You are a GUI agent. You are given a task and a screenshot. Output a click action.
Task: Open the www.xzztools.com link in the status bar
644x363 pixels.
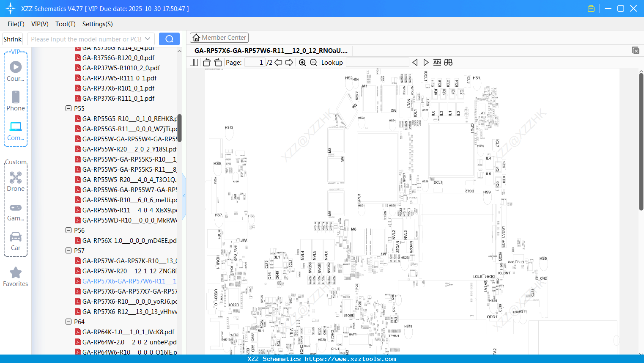350,359
